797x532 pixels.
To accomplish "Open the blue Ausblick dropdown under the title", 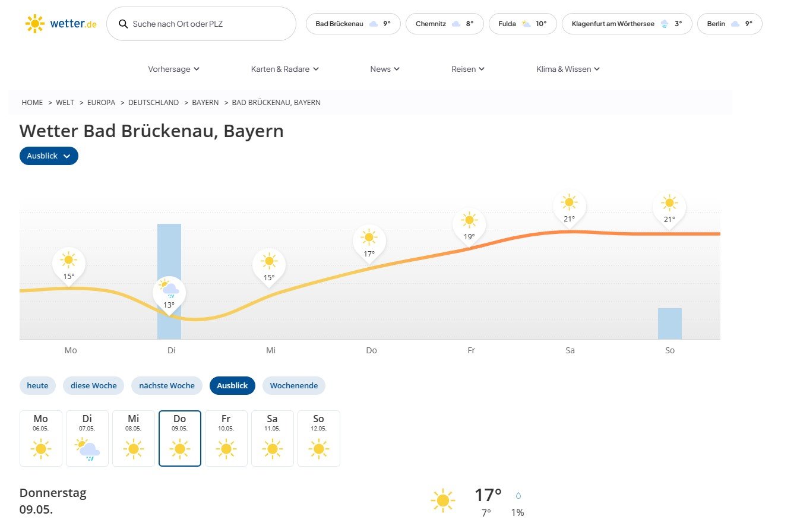I will 49,156.
